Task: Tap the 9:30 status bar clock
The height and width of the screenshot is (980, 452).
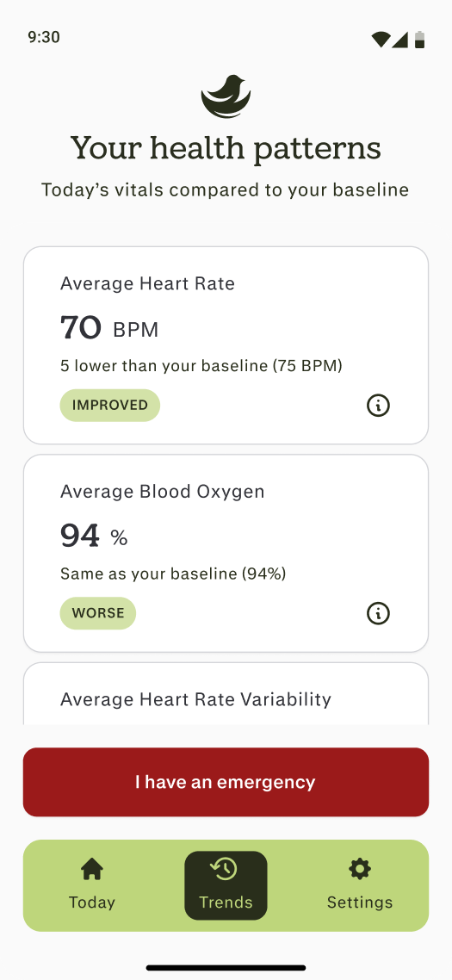Action: tap(44, 37)
